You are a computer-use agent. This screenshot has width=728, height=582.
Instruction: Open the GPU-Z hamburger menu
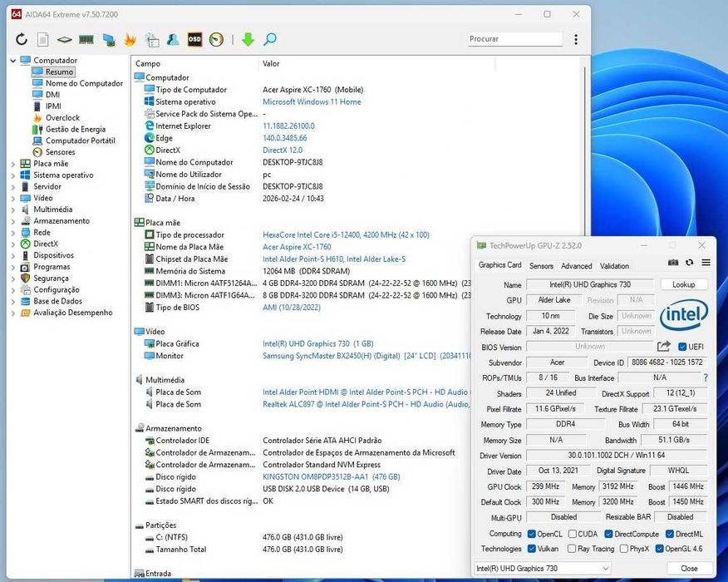706,263
